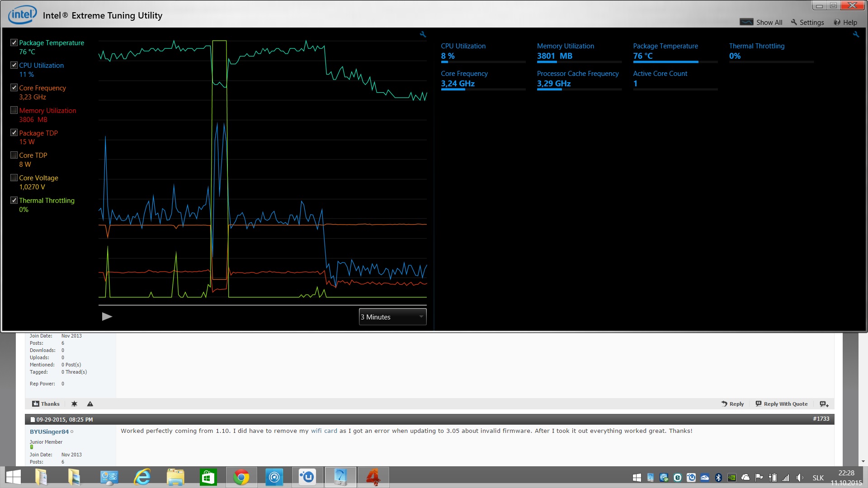Viewport: 868px width, 488px height.
Task: Uncheck Core Frequency checkbox
Action: [14, 88]
